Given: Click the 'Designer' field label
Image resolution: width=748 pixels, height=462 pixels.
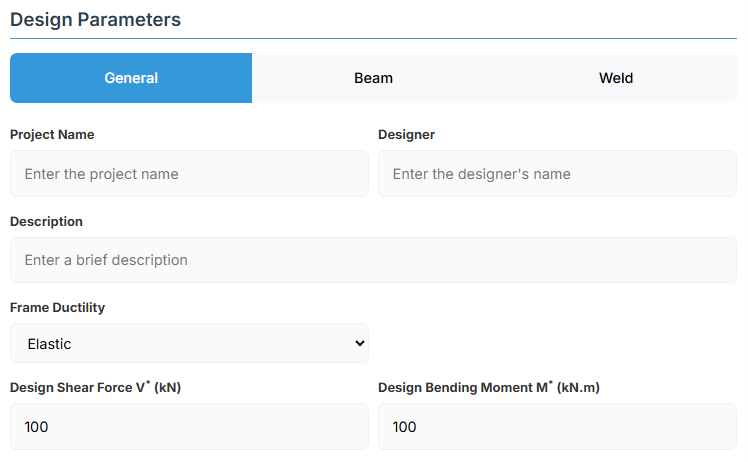Looking at the screenshot, I should click(406, 135).
